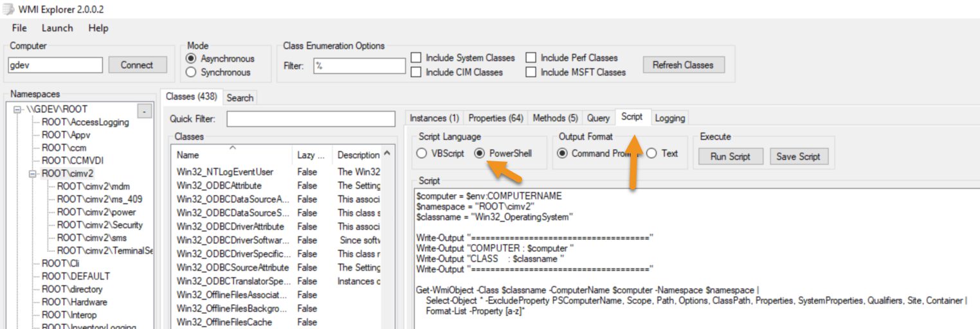This screenshot has width=980, height=329.
Task: Open the File menu
Action: (19, 28)
